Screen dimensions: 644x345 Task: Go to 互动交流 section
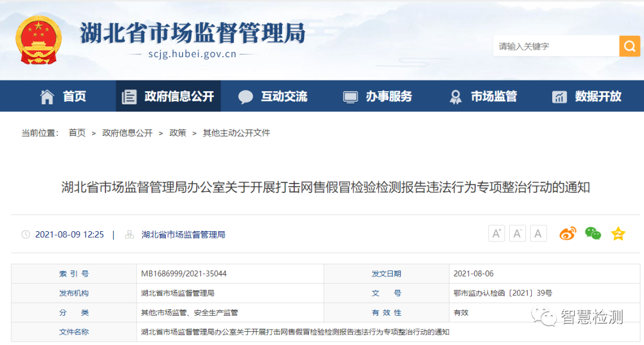pyautogui.click(x=273, y=97)
